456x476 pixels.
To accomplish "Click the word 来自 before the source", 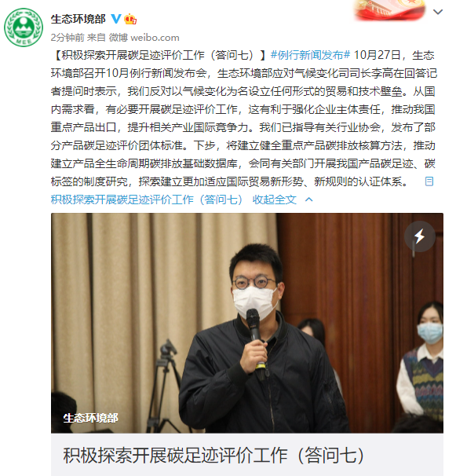I will (x=97, y=38).
